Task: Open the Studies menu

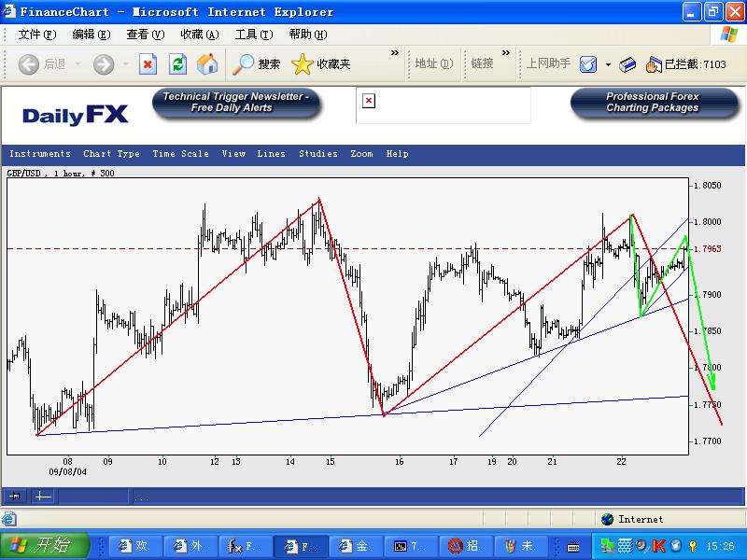Action: tap(317, 154)
